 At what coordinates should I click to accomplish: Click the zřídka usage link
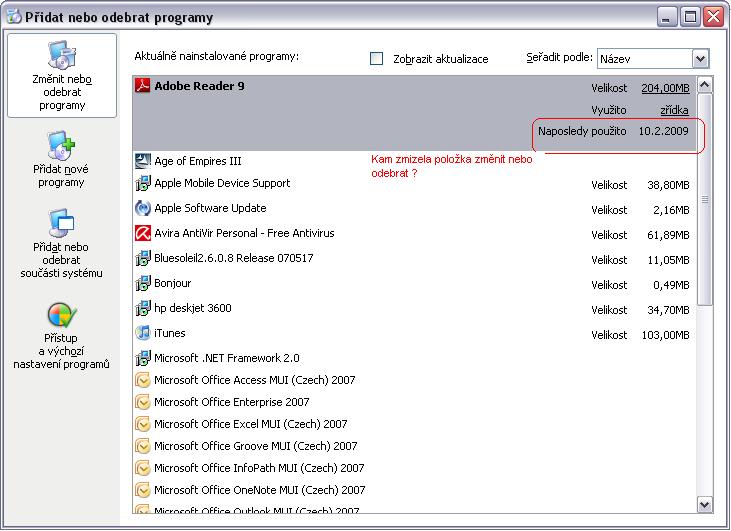coord(674,109)
